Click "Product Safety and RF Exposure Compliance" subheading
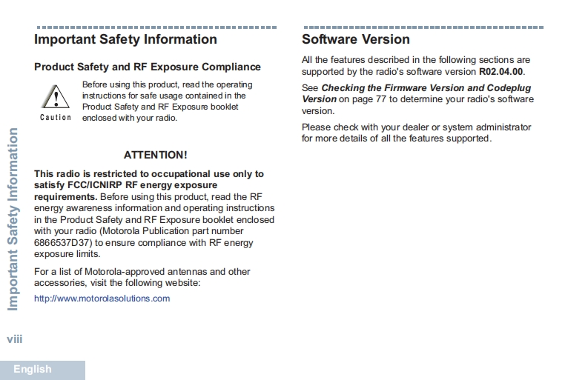This screenshot has width=588, height=380. (x=148, y=67)
